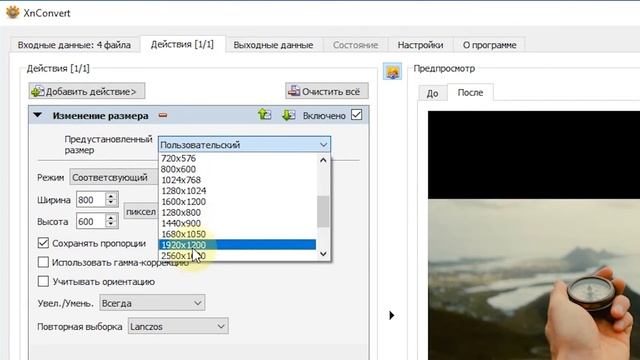Enable Использовать гамма-коррекцию checkbox
This screenshot has width=640, height=360.
(43, 262)
